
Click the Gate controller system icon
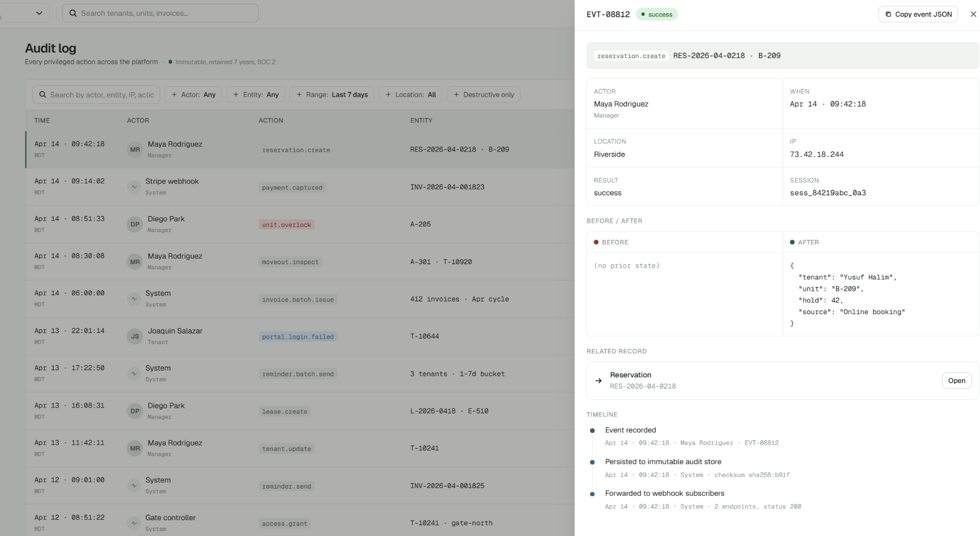[x=134, y=523]
